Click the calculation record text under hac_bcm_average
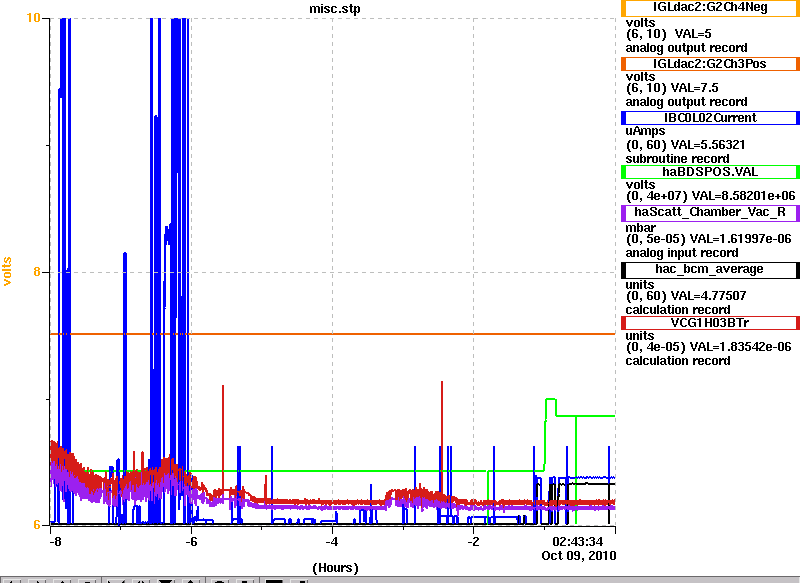Image resolution: width=800 pixels, height=583 pixels. [x=678, y=310]
